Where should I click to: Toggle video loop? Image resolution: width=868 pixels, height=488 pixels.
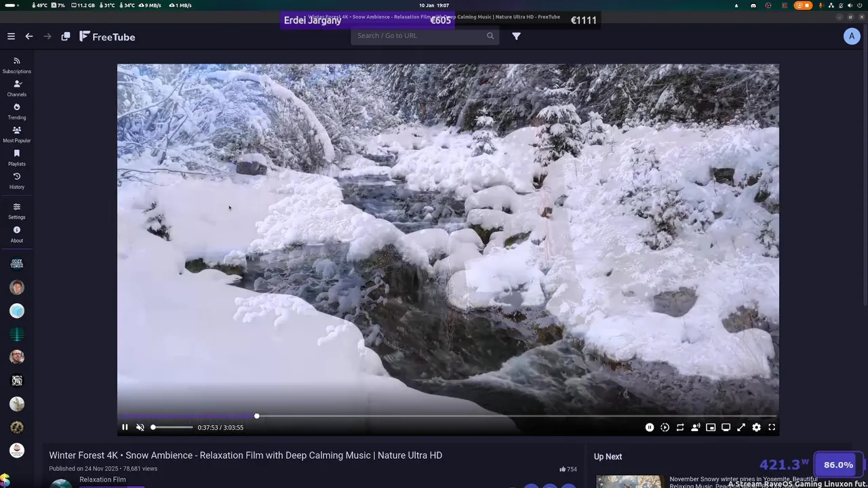pyautogui.click(x=680, y=427)
